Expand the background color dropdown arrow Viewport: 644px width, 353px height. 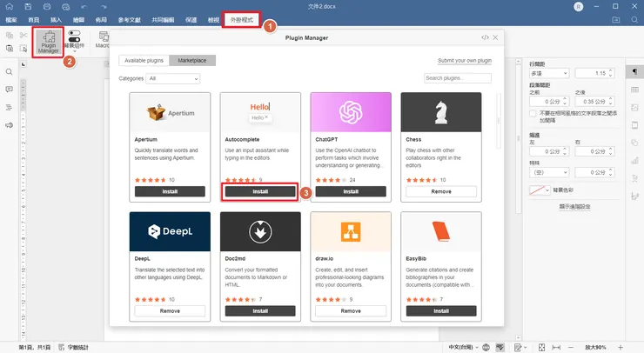click(547, 190)
